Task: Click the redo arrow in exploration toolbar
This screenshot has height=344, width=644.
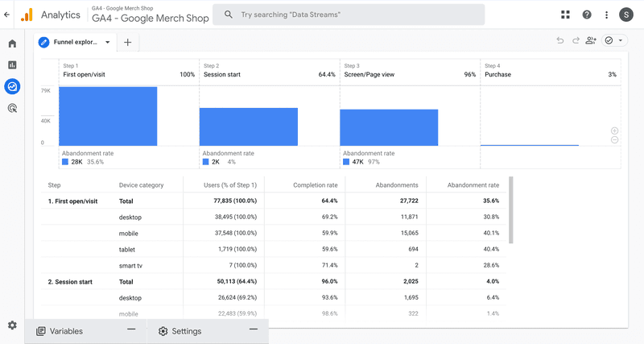Action: tap(576, 41)
